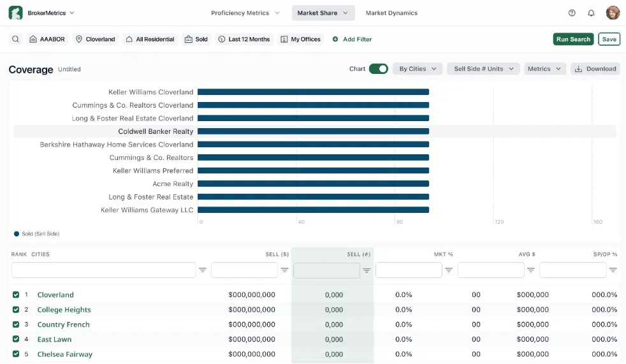Viewport: 626px width, 364px height.
Task: Open the Cloverland city link
Action: (55, 295)
